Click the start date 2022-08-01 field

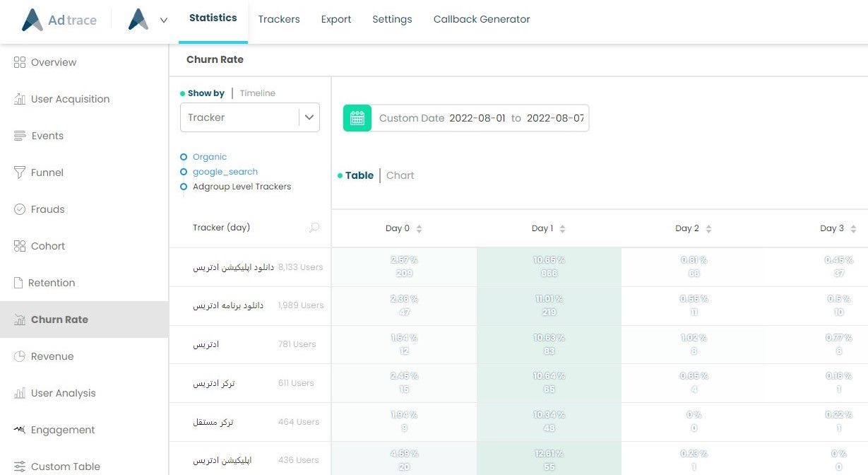coord(477,118)
